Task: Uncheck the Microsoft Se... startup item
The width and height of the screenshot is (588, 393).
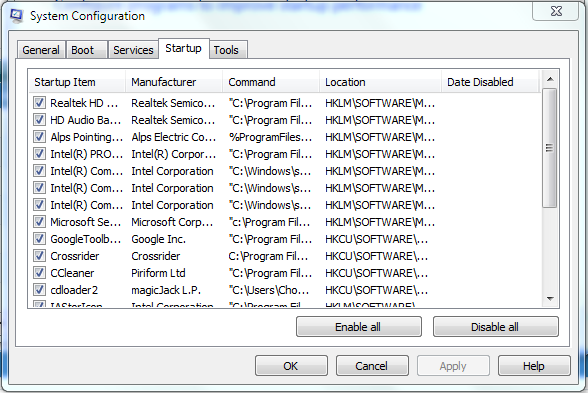Action: [x=39, y=222]
